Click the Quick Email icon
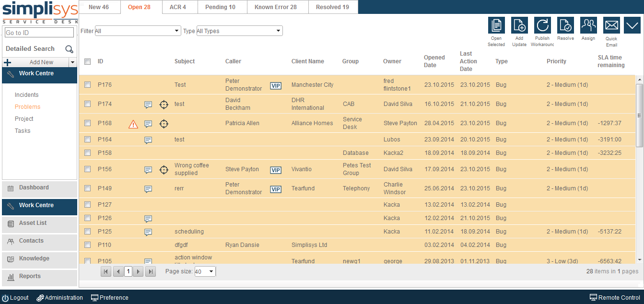Screen dimensions: 644x304 pyautogui.click(x=611, y=25)
